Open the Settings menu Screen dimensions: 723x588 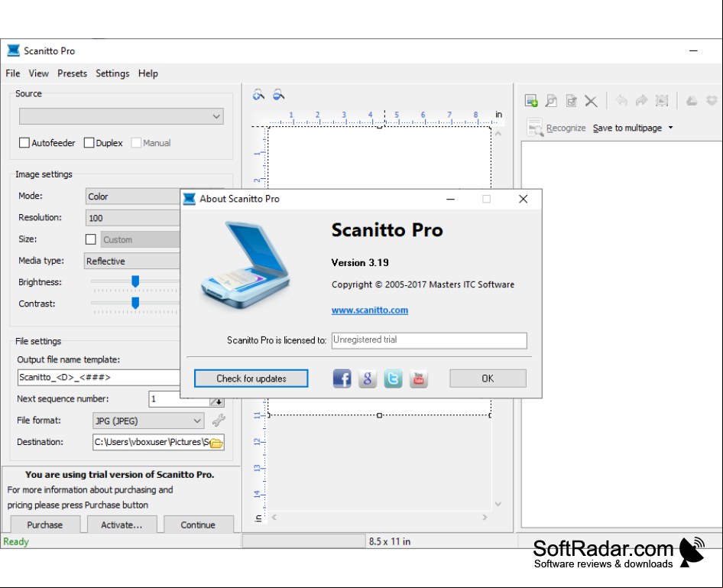point(112,73)
